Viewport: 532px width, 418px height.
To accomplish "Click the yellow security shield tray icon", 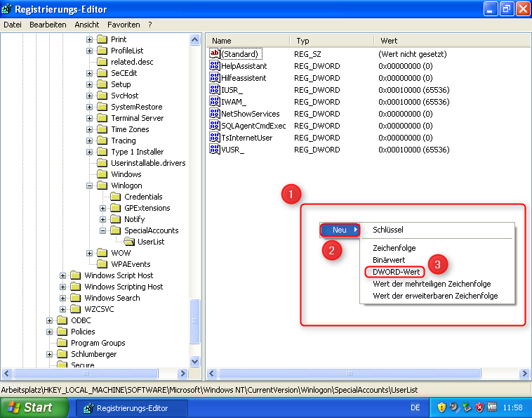I will click(x=441, y=407).
